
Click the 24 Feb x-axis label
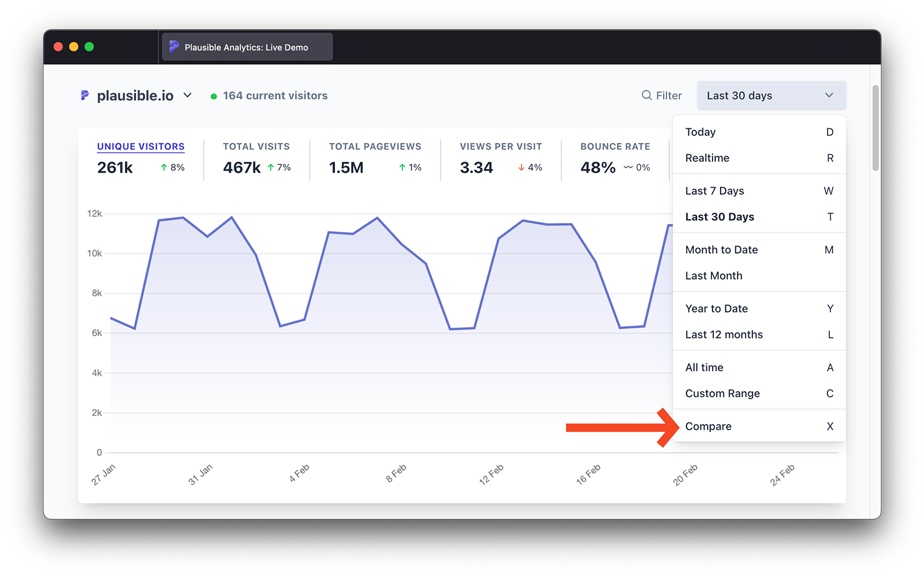pos(783,474)
